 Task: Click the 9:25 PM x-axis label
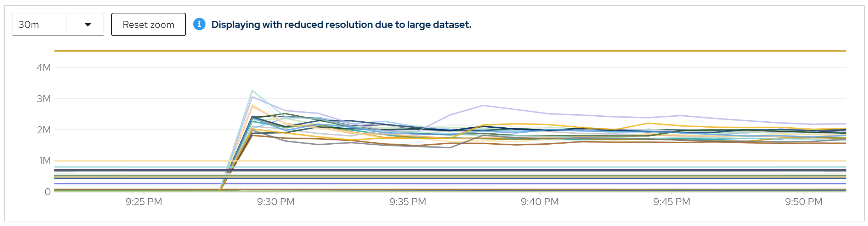(x=144, y=202)
